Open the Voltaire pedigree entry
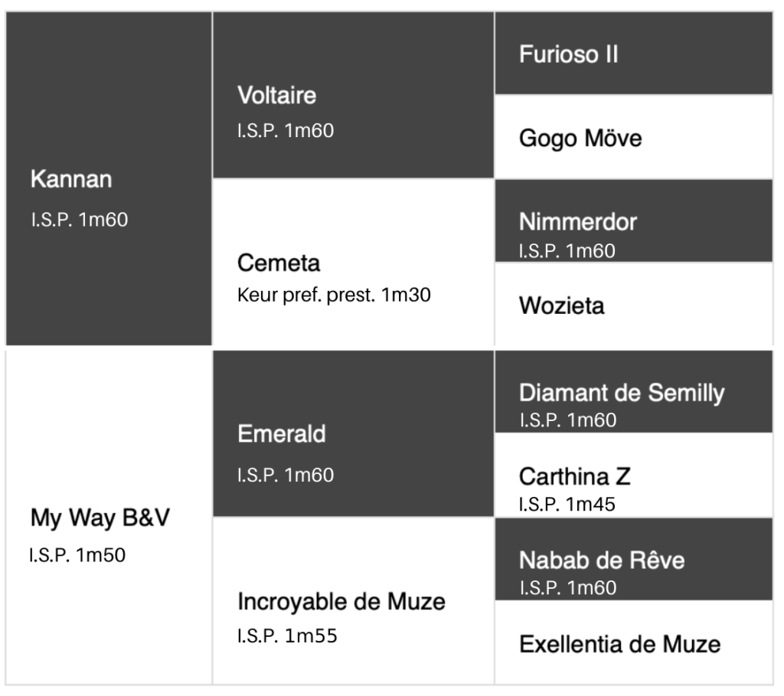 click(x=354, y=95)
